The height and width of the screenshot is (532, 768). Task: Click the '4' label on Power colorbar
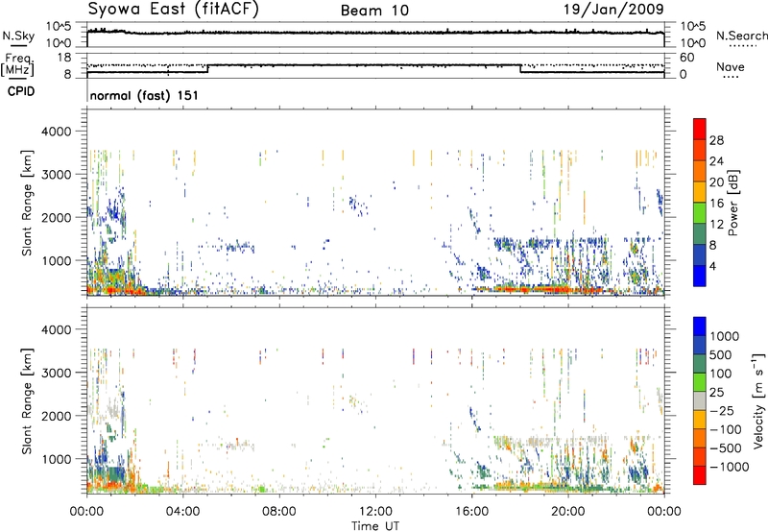712,266
